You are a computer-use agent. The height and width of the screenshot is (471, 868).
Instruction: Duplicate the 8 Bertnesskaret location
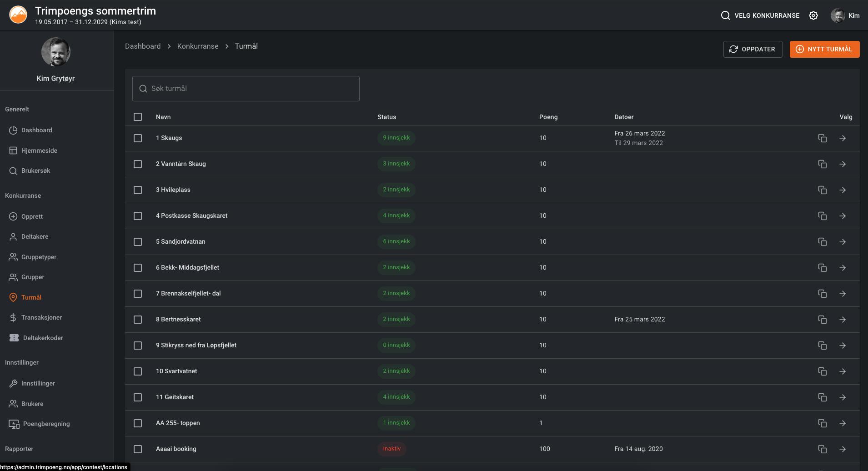point(822,320)
